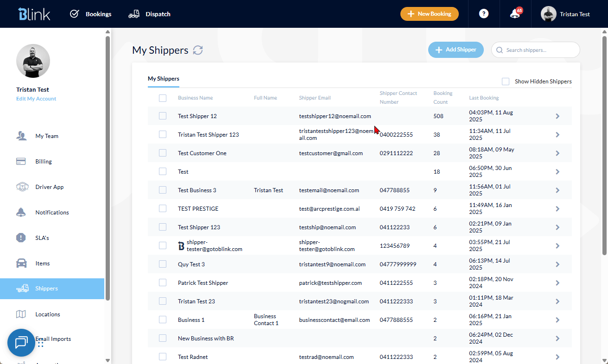The height and width of the screenshot is (364, 608).
Task: Click the Add Shipper button
Action: (456, 50)
